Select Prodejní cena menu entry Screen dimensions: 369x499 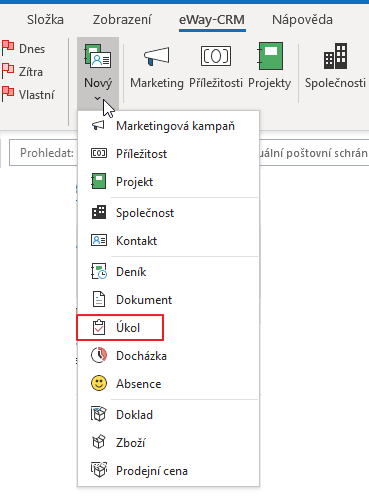tap(168, 471)
